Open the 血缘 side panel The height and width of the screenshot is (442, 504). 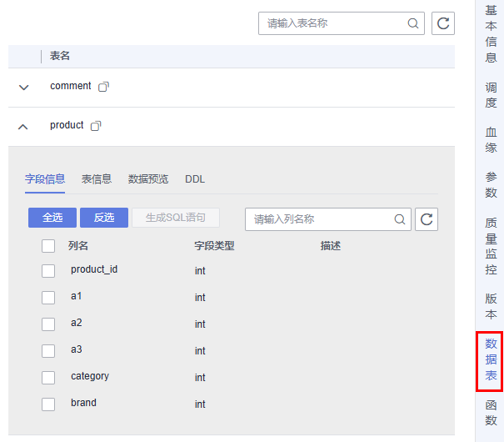(491, 139)
